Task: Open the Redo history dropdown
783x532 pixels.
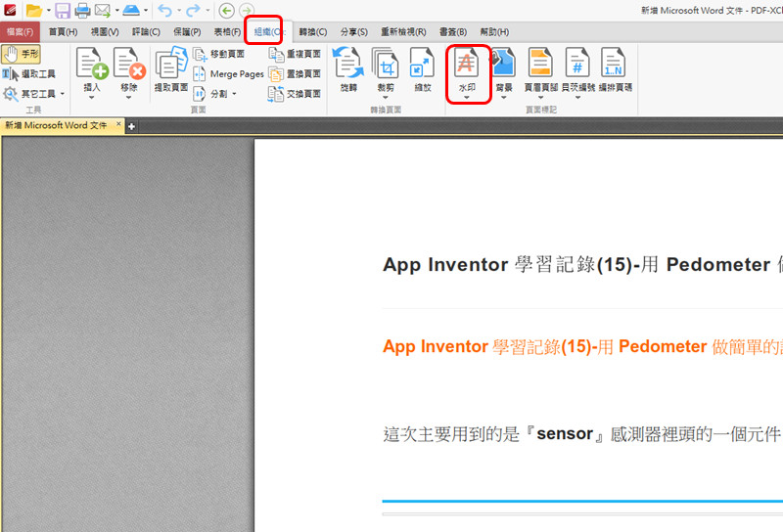Action: click(207, 11)
